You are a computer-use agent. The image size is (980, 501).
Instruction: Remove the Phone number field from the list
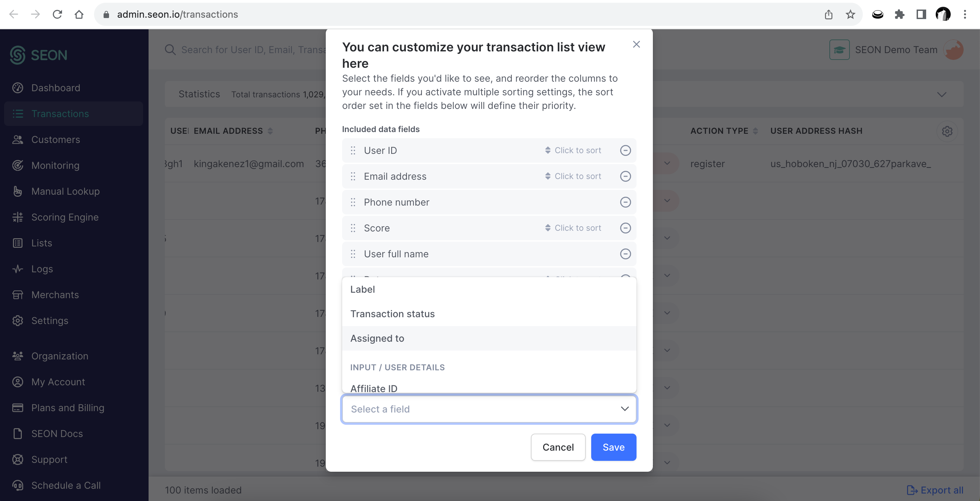[625, 202]
